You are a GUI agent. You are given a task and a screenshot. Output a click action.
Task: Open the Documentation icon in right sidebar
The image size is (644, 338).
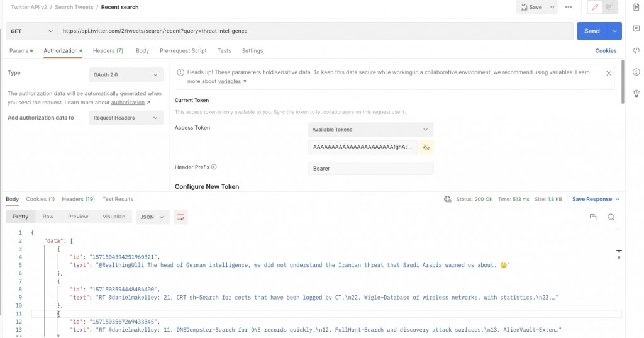pos(636,7)
